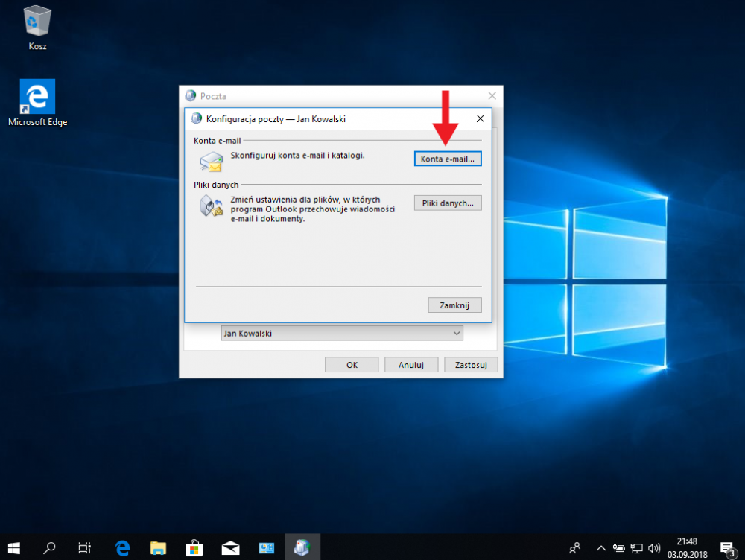
Task: Open Task View on the taskbar
Action: pyautogui.click(x=85, y=547)
